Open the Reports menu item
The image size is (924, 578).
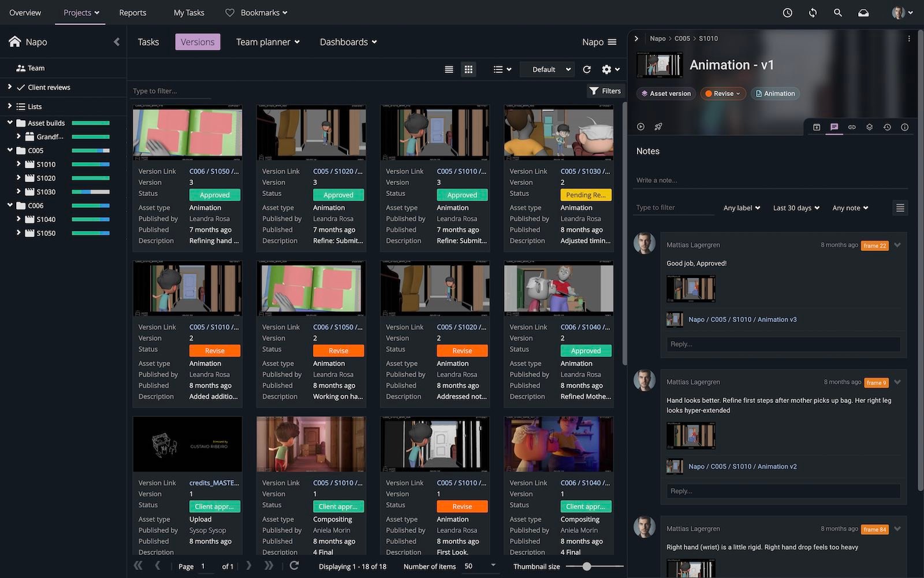[x=132, y=13]
